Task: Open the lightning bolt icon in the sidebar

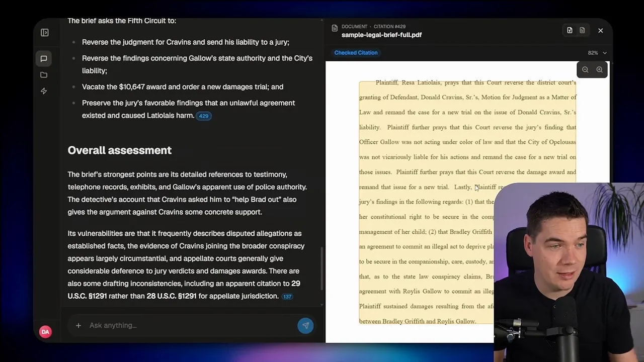Action: click(x=44, y=91)
